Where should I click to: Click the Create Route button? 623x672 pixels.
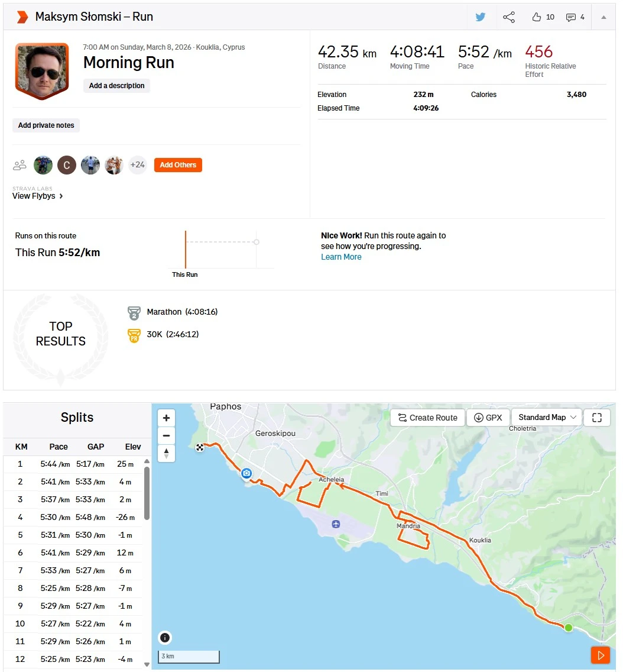(428, 418)
